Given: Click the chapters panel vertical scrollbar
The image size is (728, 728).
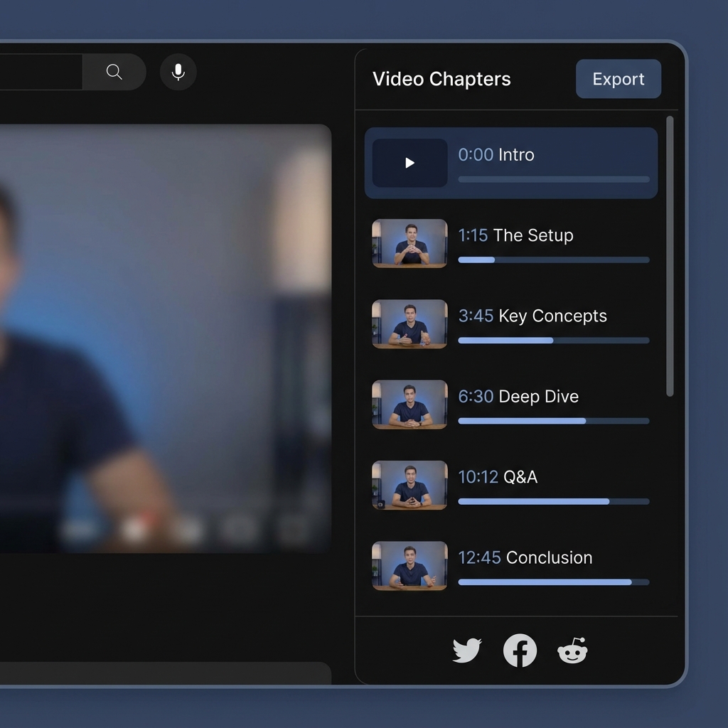Looking at the screenshot, I should [x=670, y=256].
